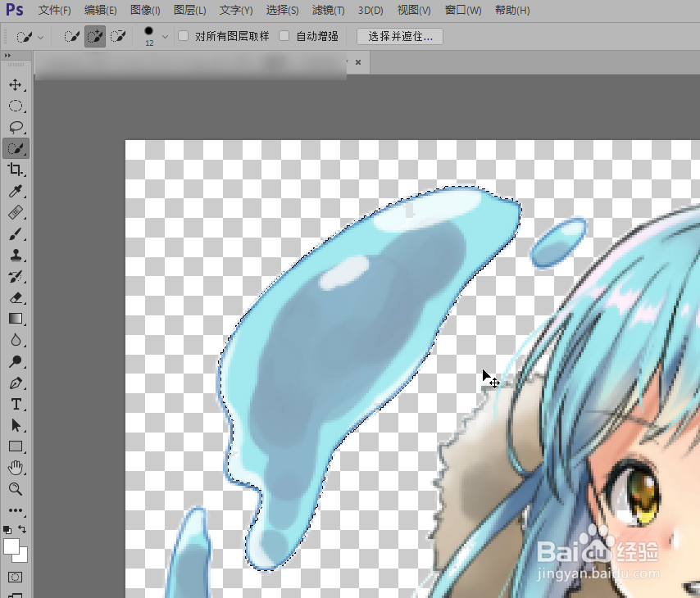The height and width of the screenshot is (598, 700).
Task: Open the 选择(S) menu
Action: click(x=282, y=11)
